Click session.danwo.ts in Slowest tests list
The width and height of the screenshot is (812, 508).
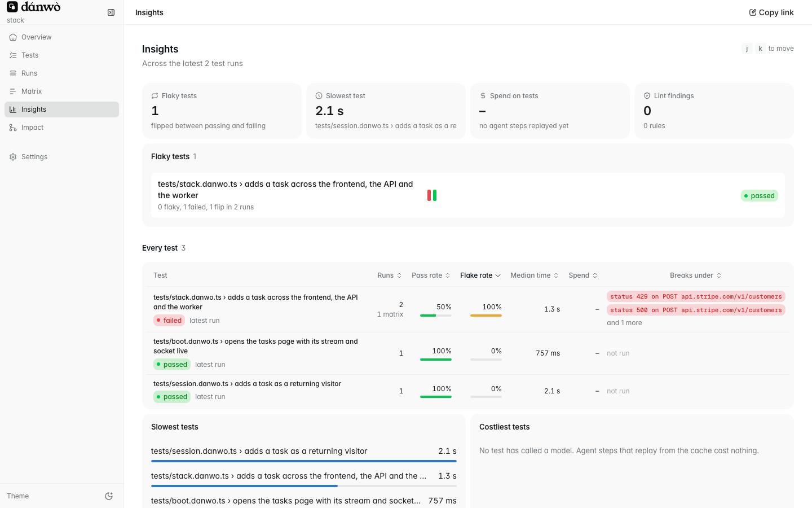tap(304, 454)
